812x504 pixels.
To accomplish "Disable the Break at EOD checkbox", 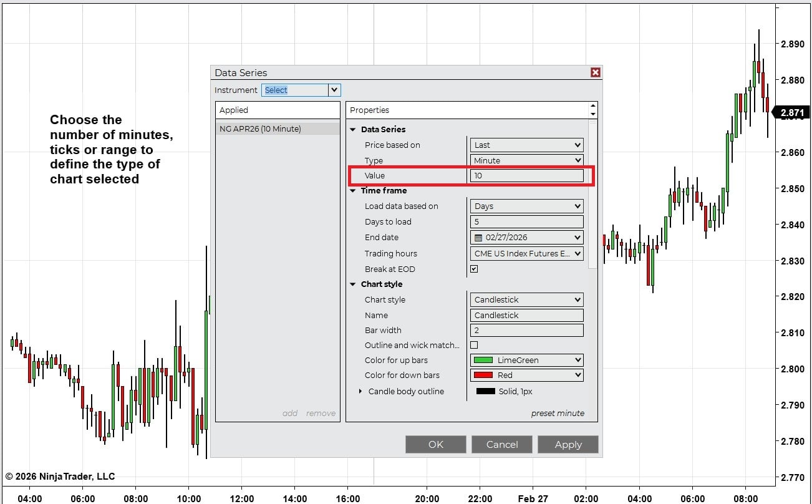I will [x=474, y=269].
